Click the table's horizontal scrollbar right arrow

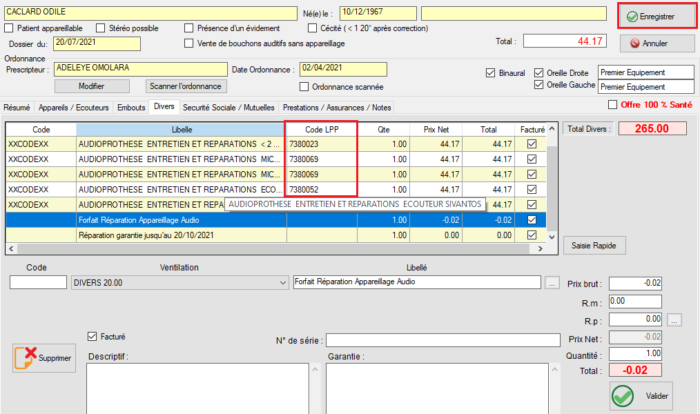(541, 249)
